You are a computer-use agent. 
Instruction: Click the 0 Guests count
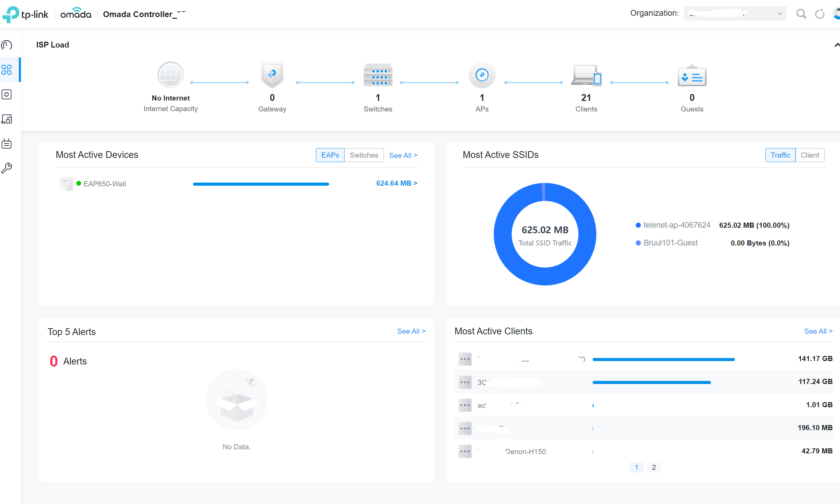tap(692, 98)
